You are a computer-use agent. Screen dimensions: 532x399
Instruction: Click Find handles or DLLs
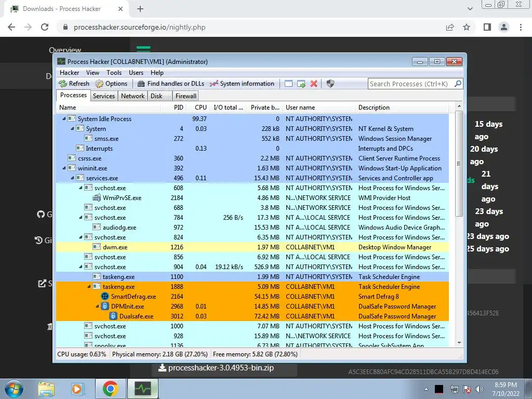(170, 84)
